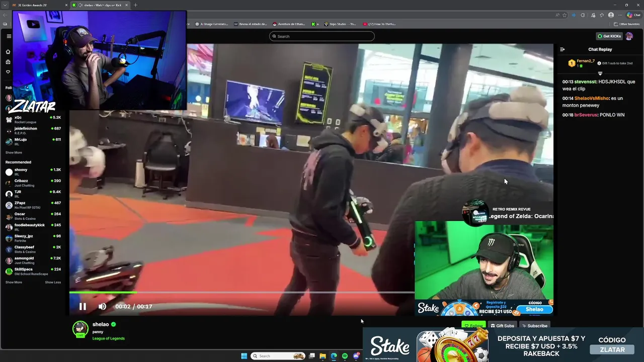Screen dimensions: 644x362
Task: Open the Kick sidebar hamburger menu
Action: [9, 36]
